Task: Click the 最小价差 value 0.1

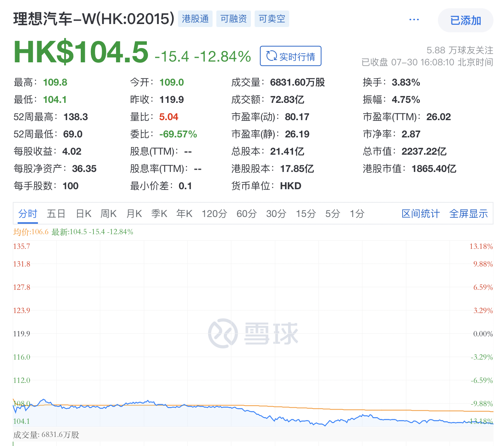Action: pyautogui.click(x=185, y=186)
